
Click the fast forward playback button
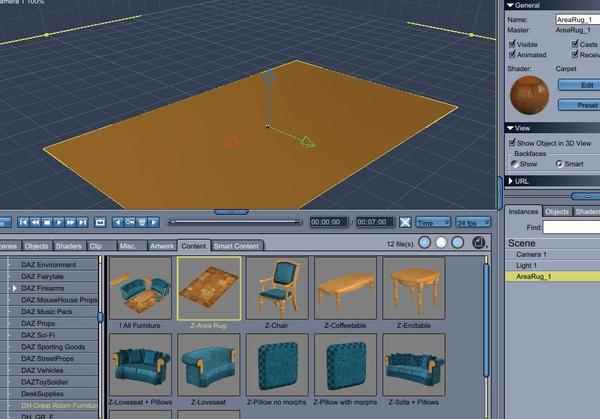coord(70,222)
